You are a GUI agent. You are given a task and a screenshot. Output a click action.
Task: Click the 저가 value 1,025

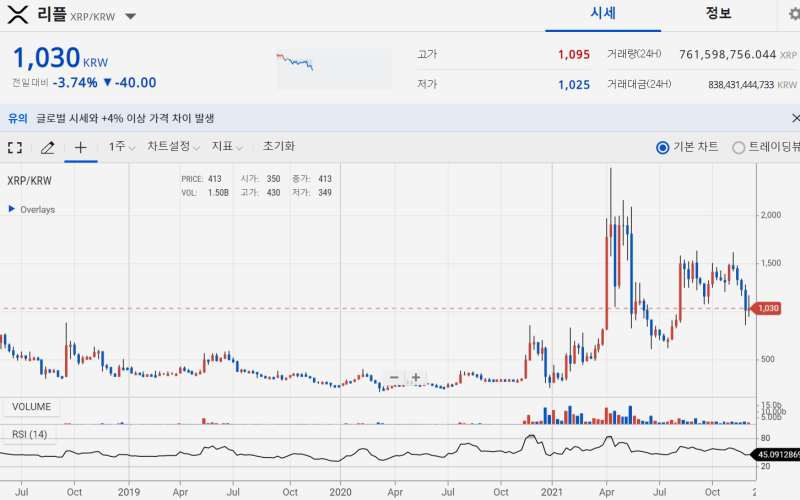[574, 85]
